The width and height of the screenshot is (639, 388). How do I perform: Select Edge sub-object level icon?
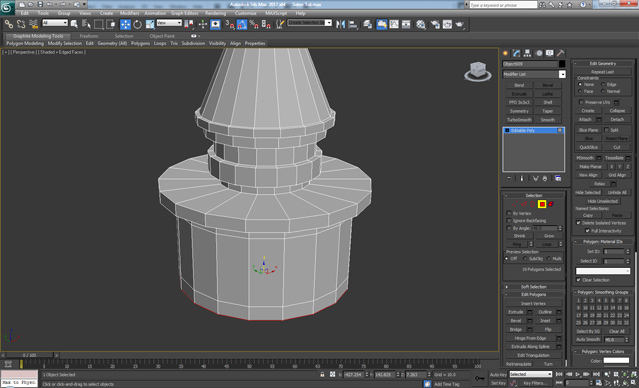(x=524, y=204)
